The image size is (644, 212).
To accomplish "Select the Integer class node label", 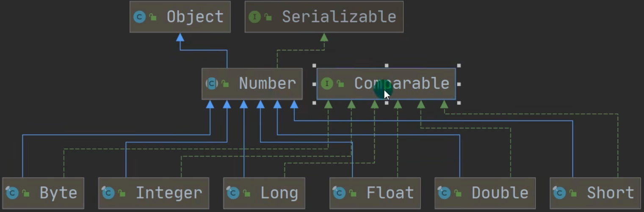I will [169, 193].
